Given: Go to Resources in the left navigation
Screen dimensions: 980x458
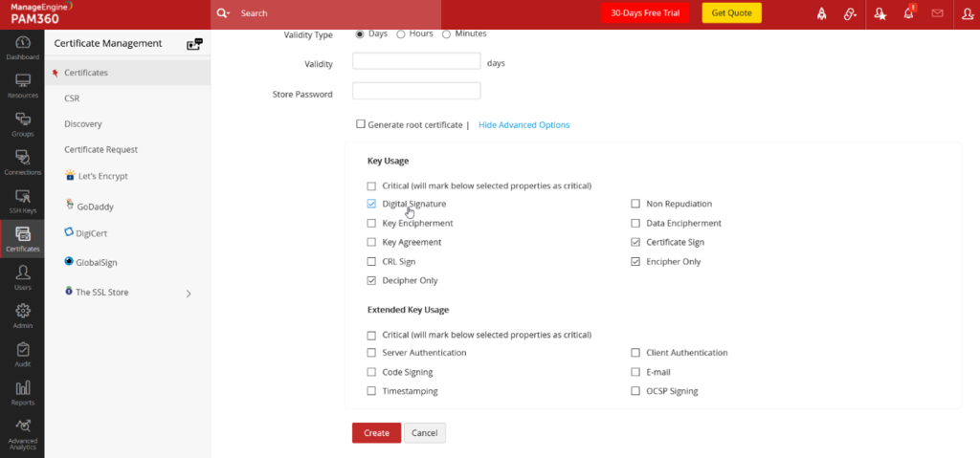Looking at the screenshot, I should pos(22,84).
